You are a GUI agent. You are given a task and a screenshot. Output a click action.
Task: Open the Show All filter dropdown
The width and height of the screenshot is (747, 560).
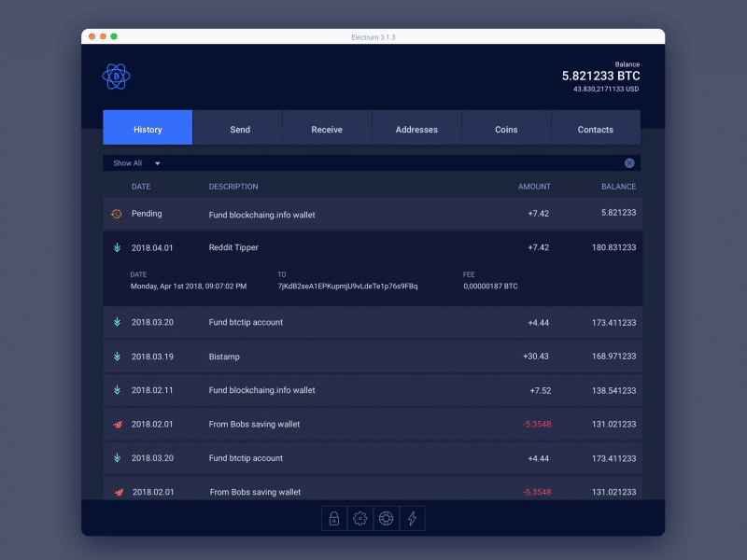click(136, 163)
